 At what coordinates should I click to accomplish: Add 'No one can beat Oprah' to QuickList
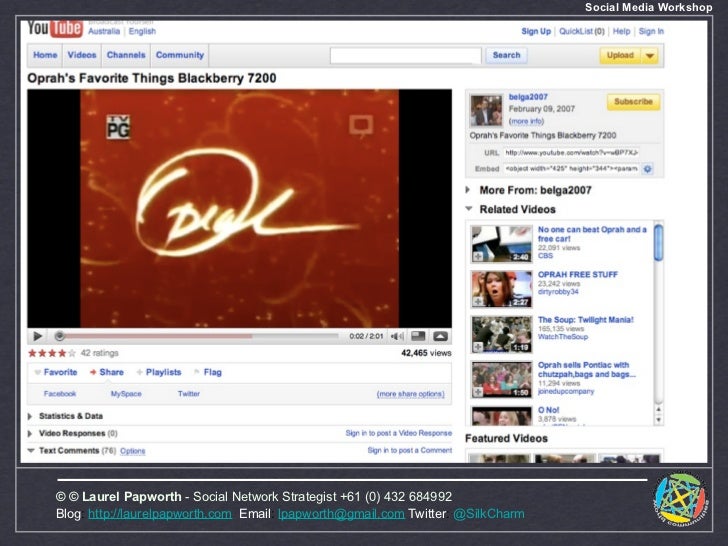click(x=478, y=257)
